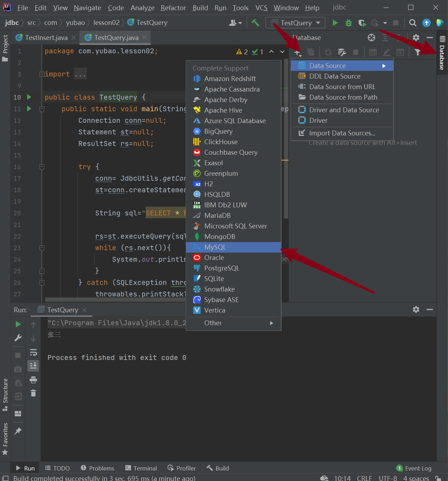Click run gutter icon beside main method
This screenshot has width=448, height=481.
click(x=29, y=109)
